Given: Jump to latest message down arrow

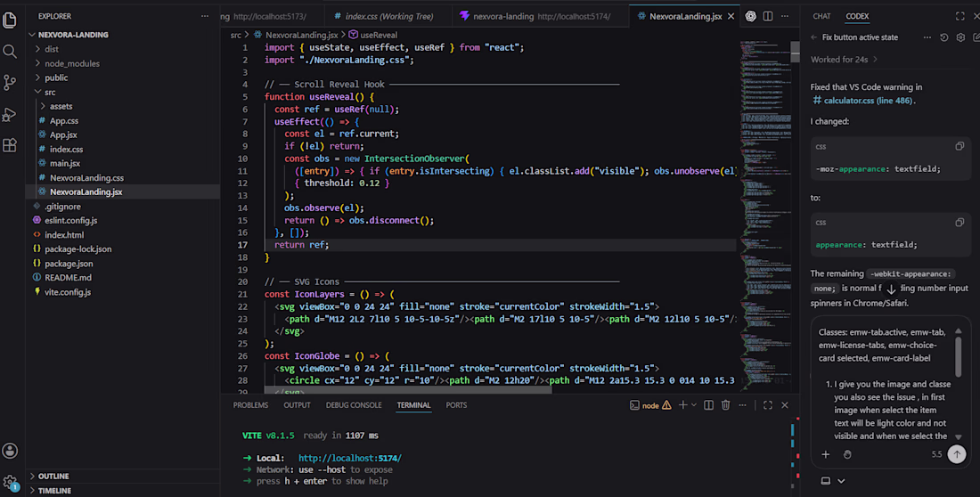Looking at the screenshot, I should 891,289.
